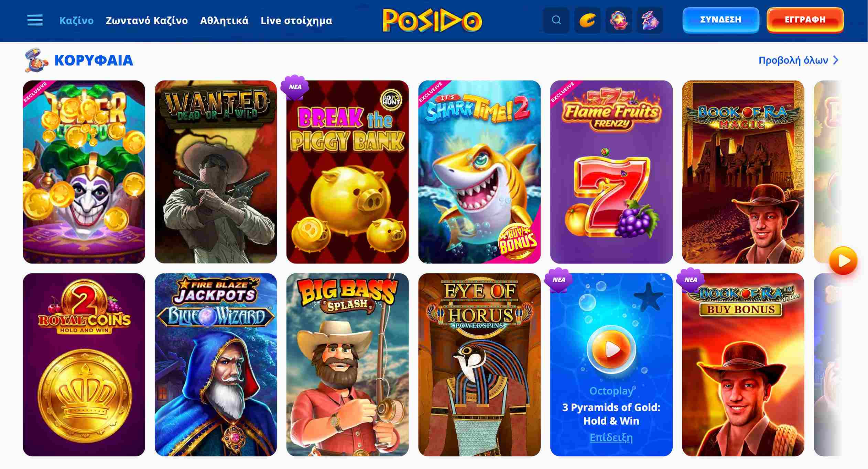Open the hamburger menu icon
The height and width of the screenshot is (469, 868).
pyautogui.click(x=35, y=20)
